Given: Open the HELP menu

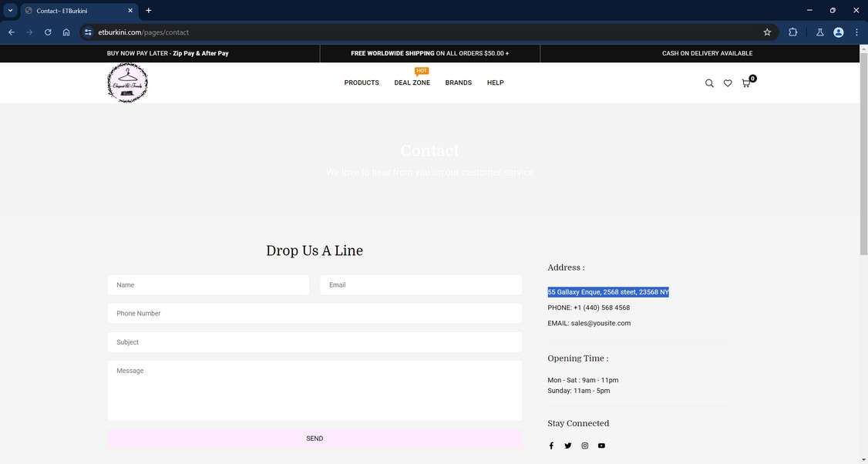Looking at the screenshot, I should [x=496, y=82].
